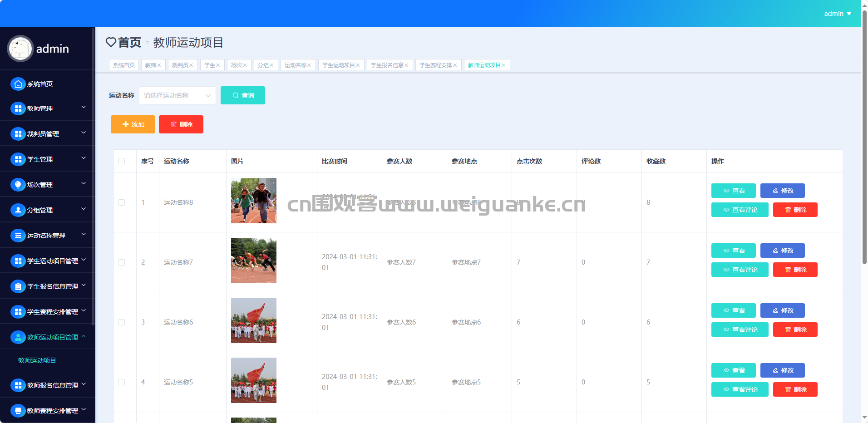Click the 分组管理 person icon
The image size is (868, 423).
click(18, 210)
